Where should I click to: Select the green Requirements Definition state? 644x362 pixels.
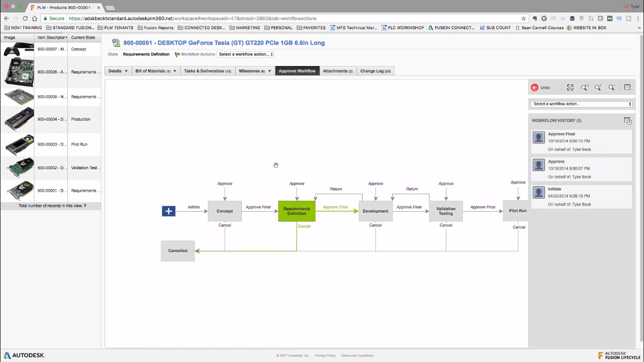click(x=297, y=211)
